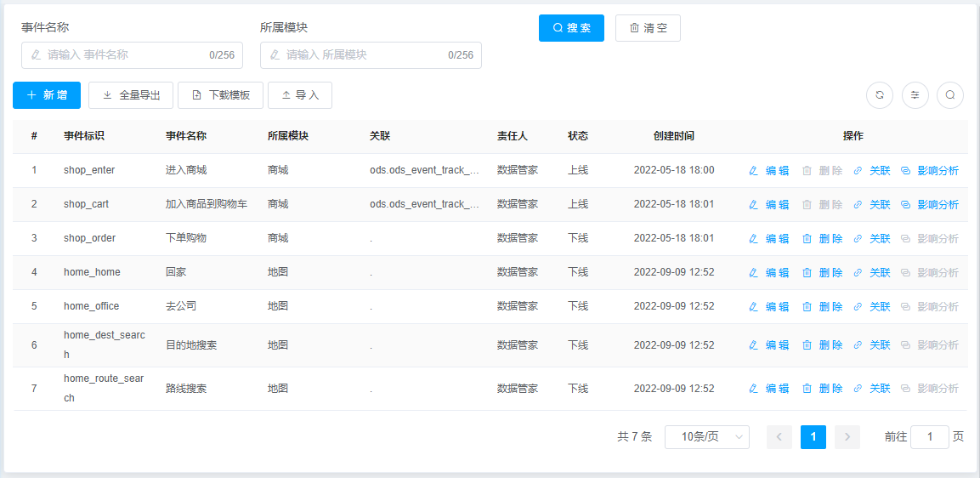Select page number 1 in pagination
Screen dimensions: 980x478
[x=813, y=437]
